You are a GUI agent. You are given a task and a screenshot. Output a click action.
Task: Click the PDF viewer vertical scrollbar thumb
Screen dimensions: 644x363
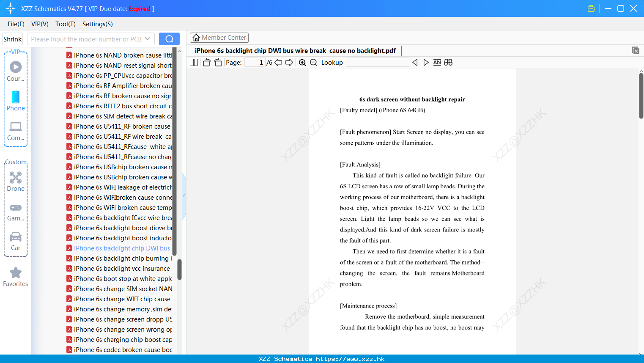pos(641,96)
